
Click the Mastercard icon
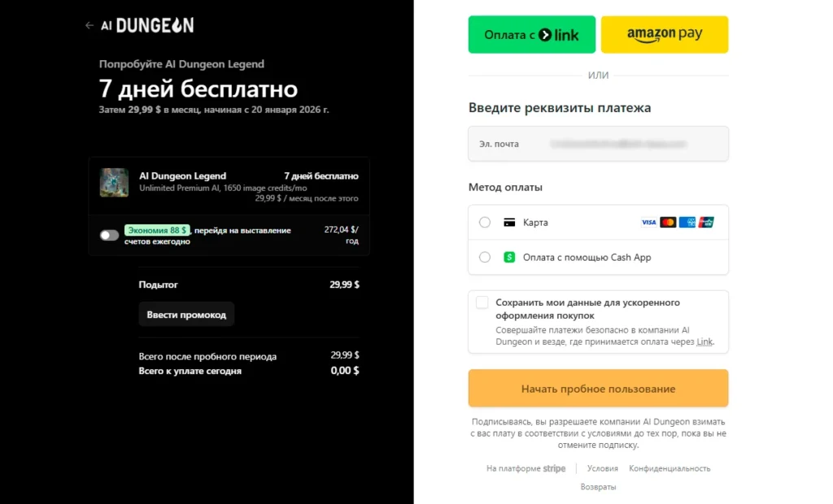click(x=668, y=223)
